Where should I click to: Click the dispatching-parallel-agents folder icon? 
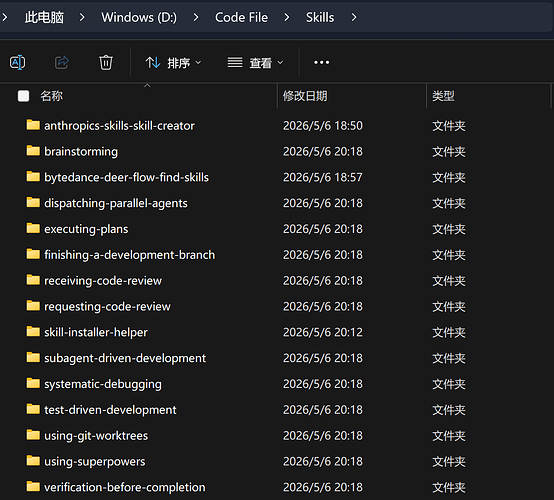[33, 202]
